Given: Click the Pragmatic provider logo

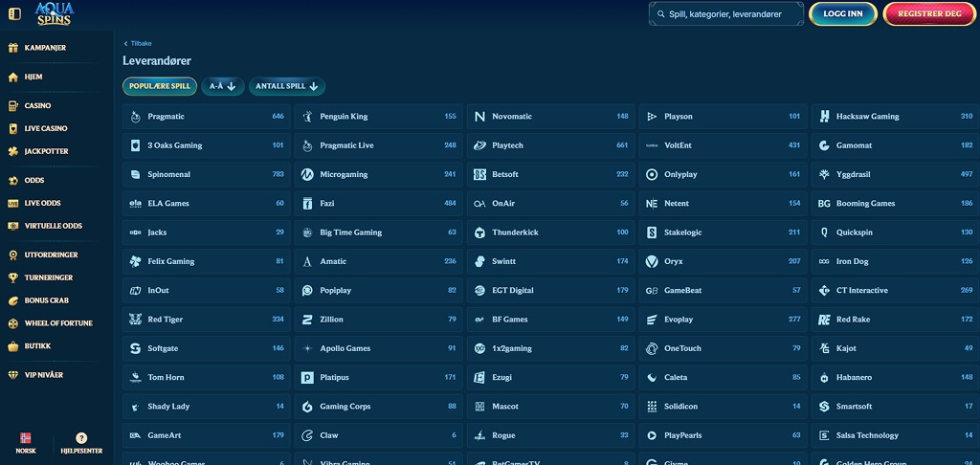Looking at the screenshot, I should [x=135, y=117].
